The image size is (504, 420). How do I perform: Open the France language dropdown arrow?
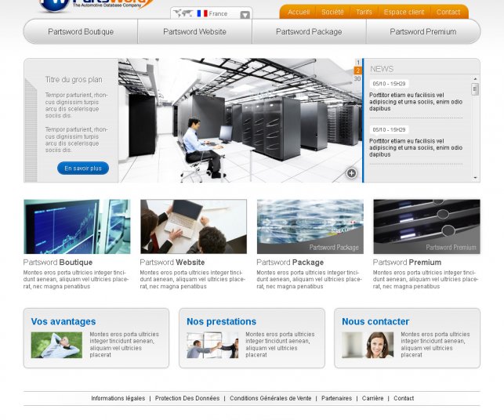click(x=245, y=15)
